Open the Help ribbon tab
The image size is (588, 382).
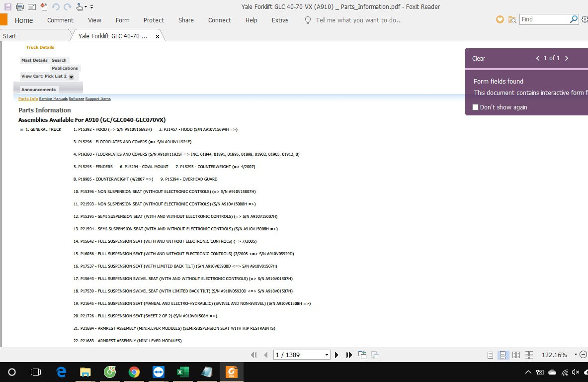pos(251,20)
